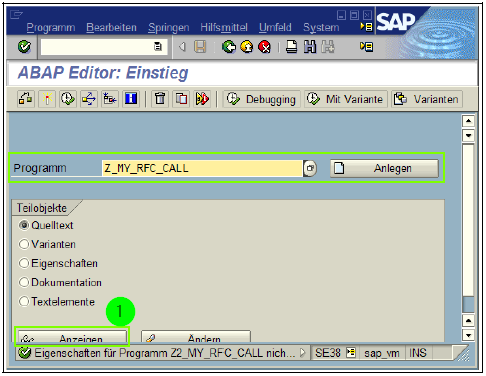Click the Where-used list icon
The image size is (486, 376).
(x=89, y=99)
